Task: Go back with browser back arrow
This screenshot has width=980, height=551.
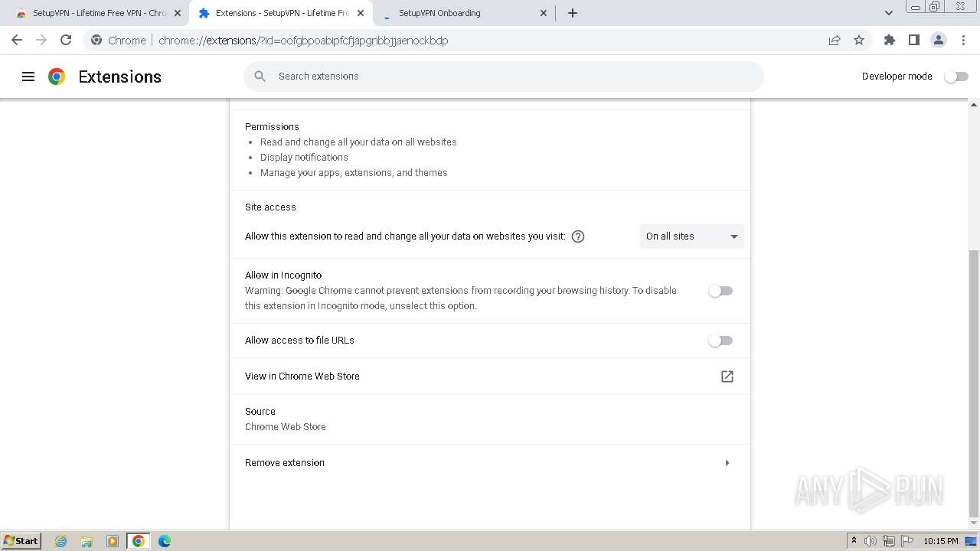Action: click(17, 41)
